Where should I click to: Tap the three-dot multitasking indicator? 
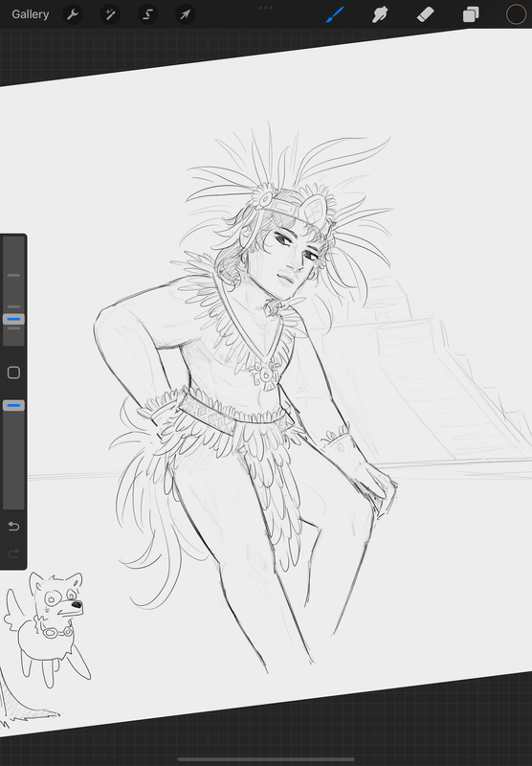(x=266, y=8)
